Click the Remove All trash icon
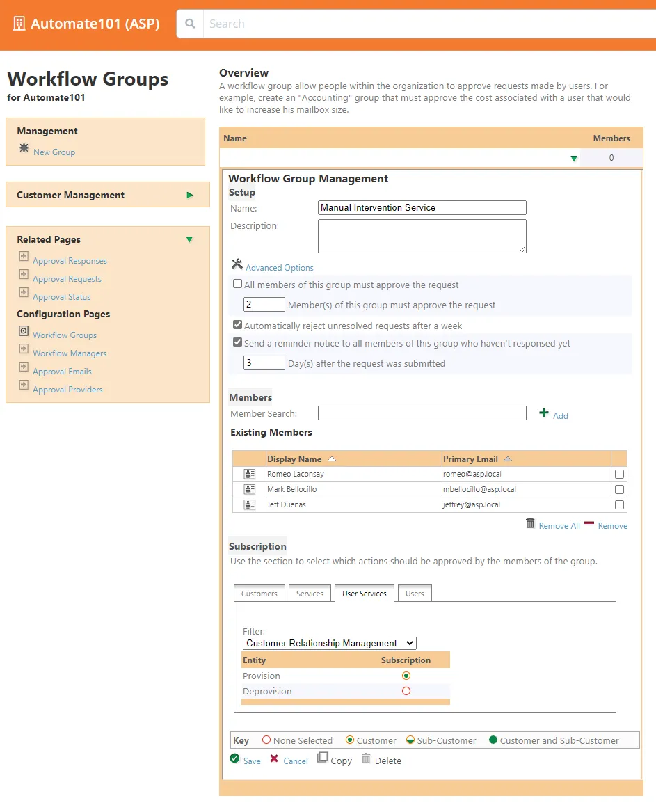Image resolution: width=656 pixels, height=812 pixels. (x=529, y=525)
